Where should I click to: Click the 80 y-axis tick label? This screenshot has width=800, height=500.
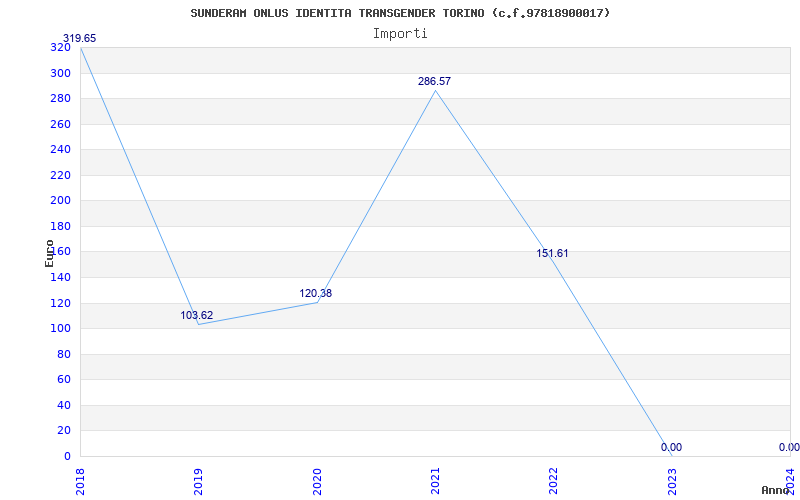click(x=63, y=355)
